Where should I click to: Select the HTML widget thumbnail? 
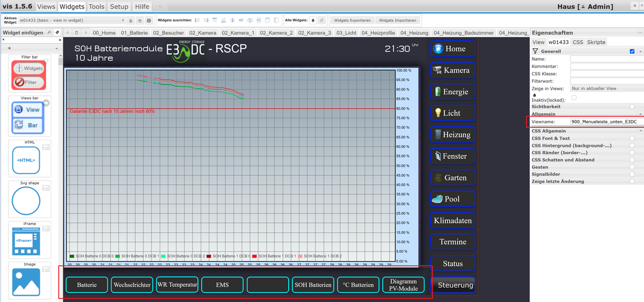click(x=30, y=160)
